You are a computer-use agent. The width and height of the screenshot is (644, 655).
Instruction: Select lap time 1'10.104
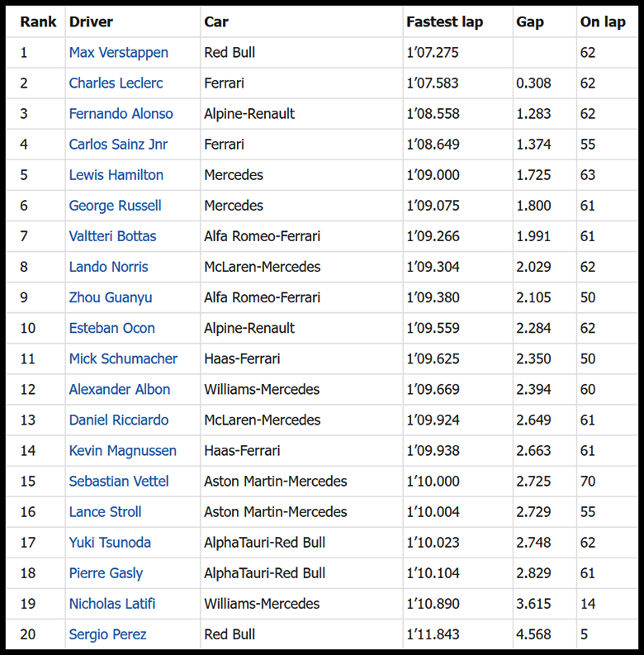click(433, 573)
